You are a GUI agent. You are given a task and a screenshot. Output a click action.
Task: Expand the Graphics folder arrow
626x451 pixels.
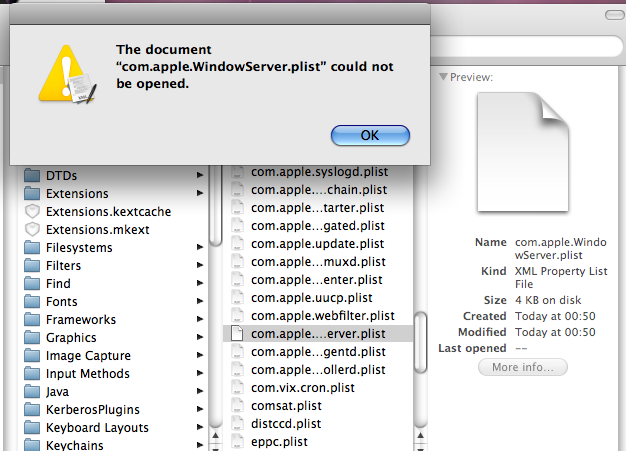coord(200,337)
